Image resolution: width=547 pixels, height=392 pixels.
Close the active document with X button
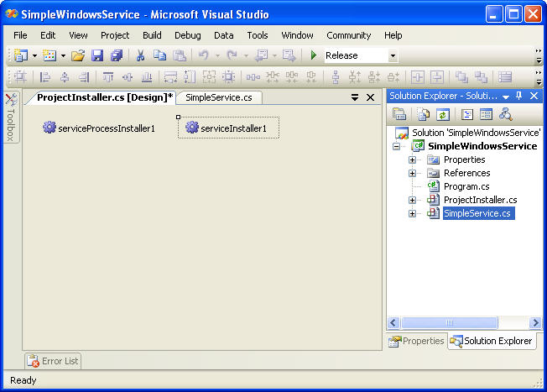[x=371, y=97]
